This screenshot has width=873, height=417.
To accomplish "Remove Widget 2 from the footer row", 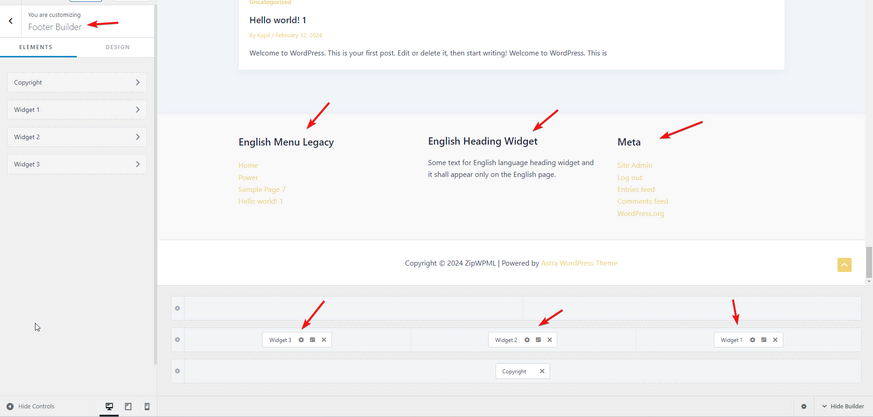I will (550, 340).
